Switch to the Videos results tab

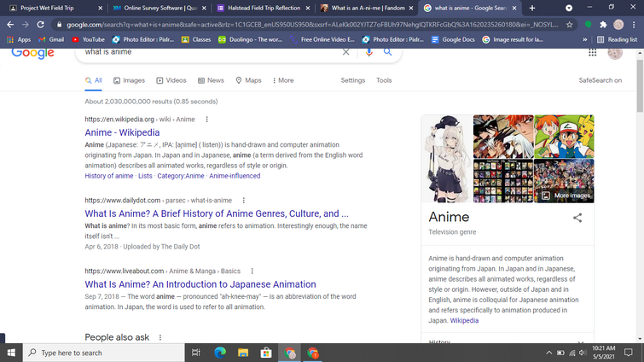pyautogui.click(x=171, y=80)
